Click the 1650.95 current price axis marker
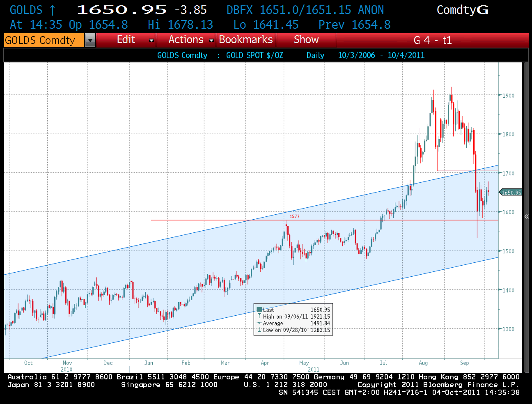This screenshot has height=404, width=532. (511, 193)
